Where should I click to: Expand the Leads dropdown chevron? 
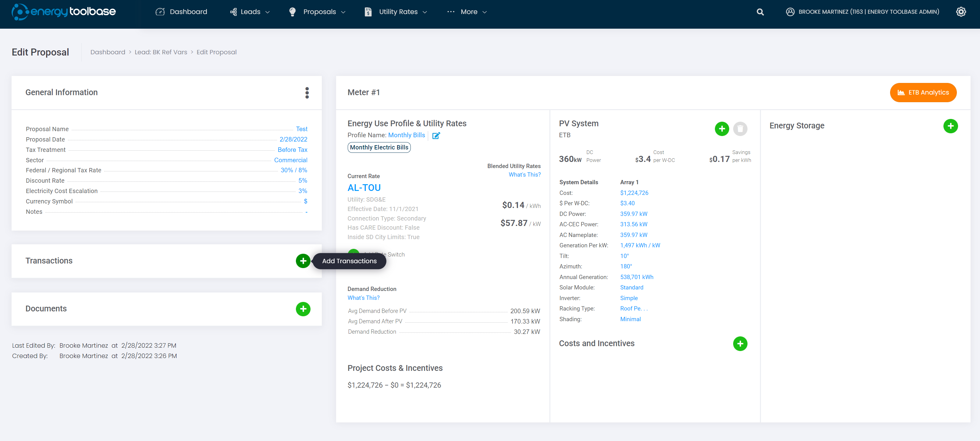tap(268, 12)
